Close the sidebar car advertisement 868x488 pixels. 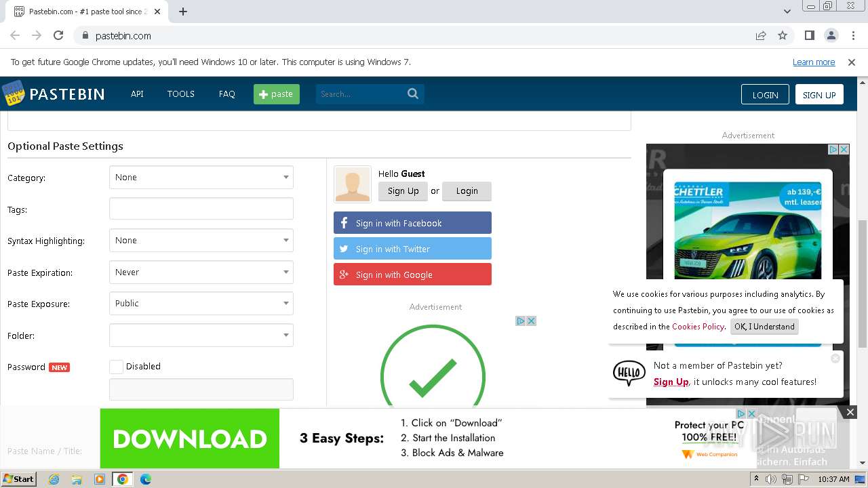844,149
